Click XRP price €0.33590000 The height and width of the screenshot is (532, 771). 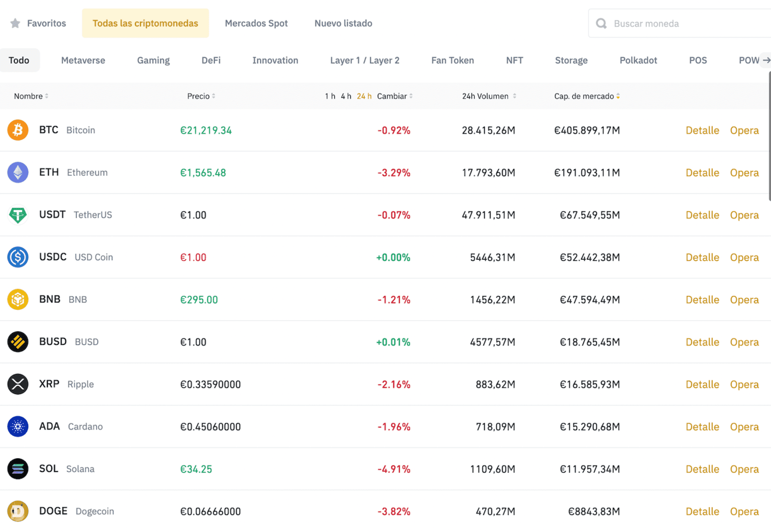tap(210, 384)
